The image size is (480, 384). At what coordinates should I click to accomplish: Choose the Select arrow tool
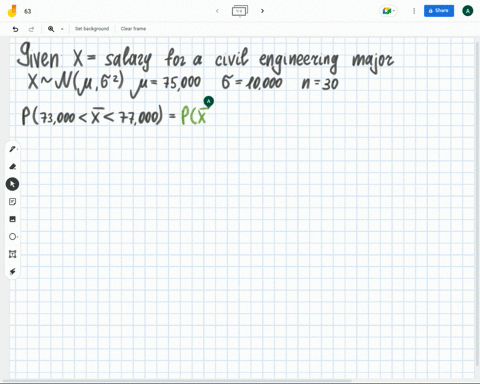pyautogui.click(x=12, y=184)
